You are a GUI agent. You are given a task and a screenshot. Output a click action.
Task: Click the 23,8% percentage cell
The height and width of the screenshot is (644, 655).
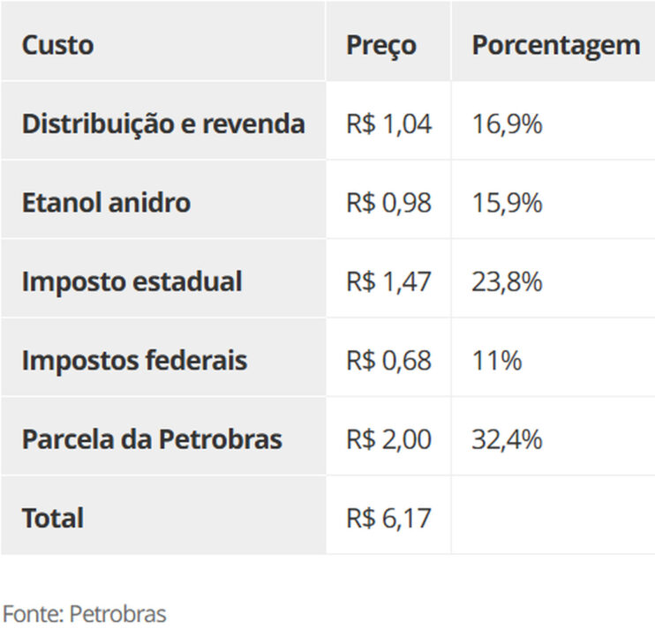507,281
